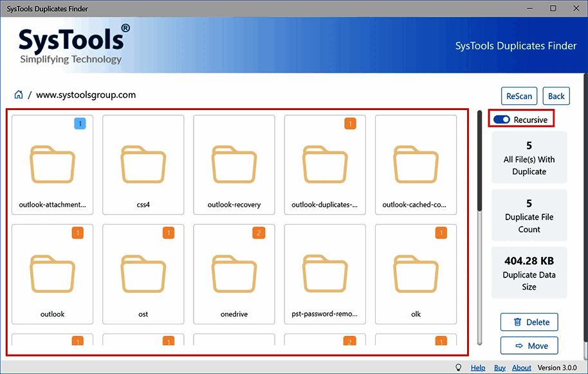Open the Buy link
588x374 pixels.
[x=500, y=367]
